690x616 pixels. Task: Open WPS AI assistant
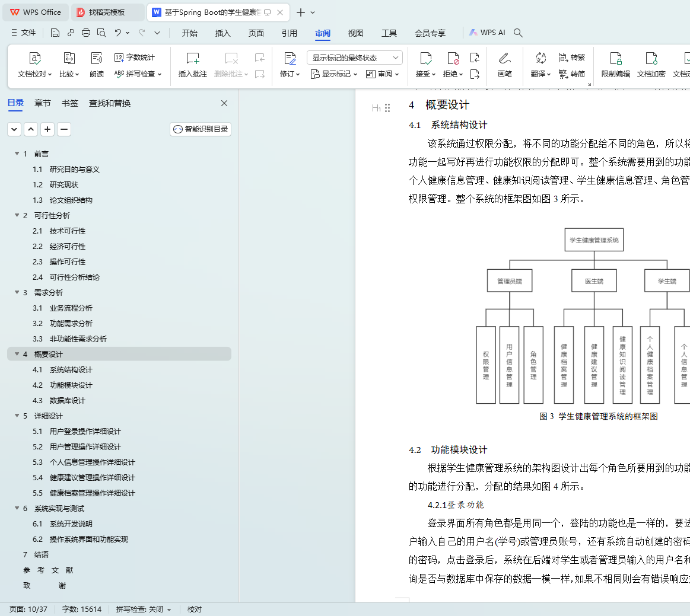pyautogui.click(x=487, y=33)
